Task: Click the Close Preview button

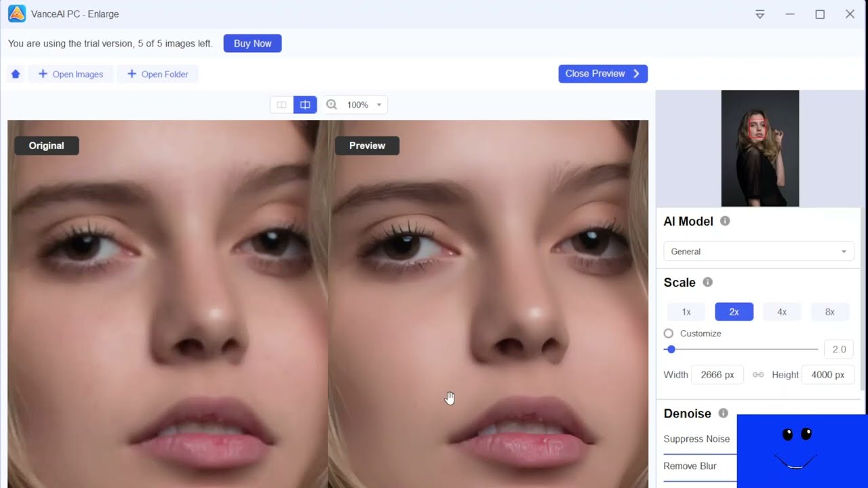Action: [602, 74]
